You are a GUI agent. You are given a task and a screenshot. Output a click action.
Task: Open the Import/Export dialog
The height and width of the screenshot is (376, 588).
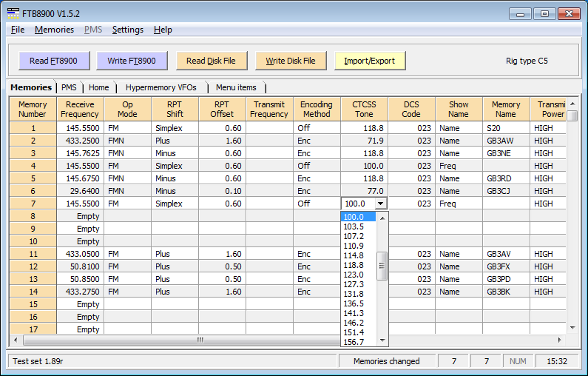click(369, 61)
